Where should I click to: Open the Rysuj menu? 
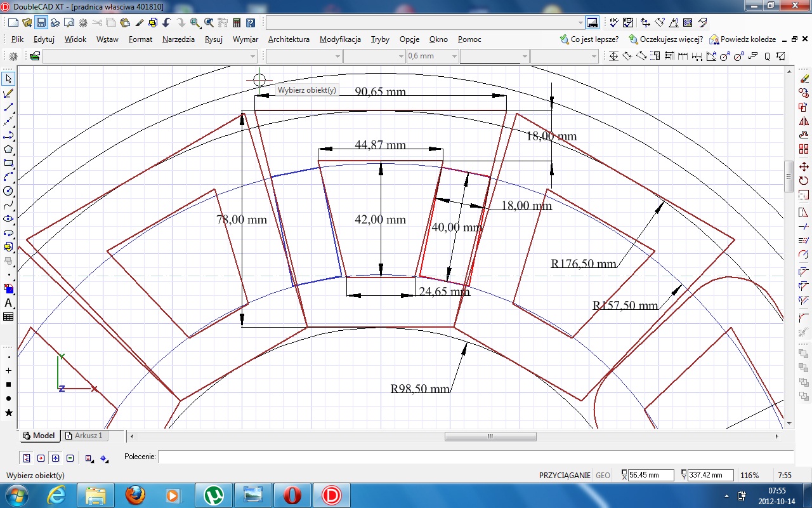tap(213, 39)
